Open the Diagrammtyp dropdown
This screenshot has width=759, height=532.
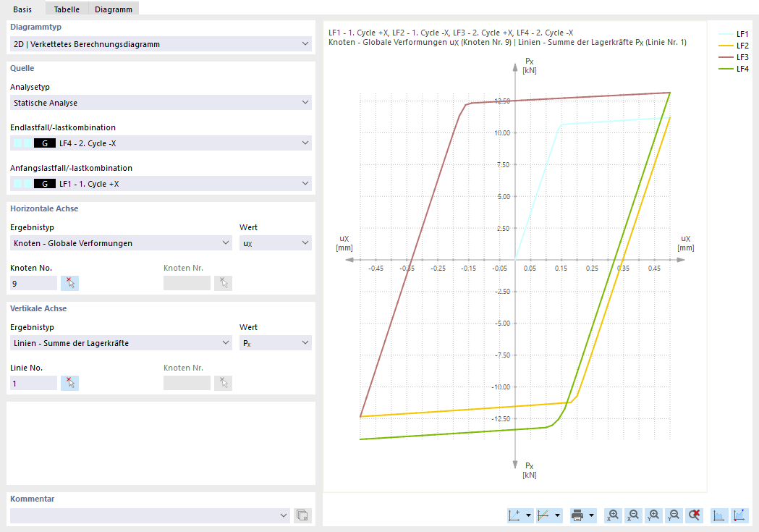pos(161,44)
